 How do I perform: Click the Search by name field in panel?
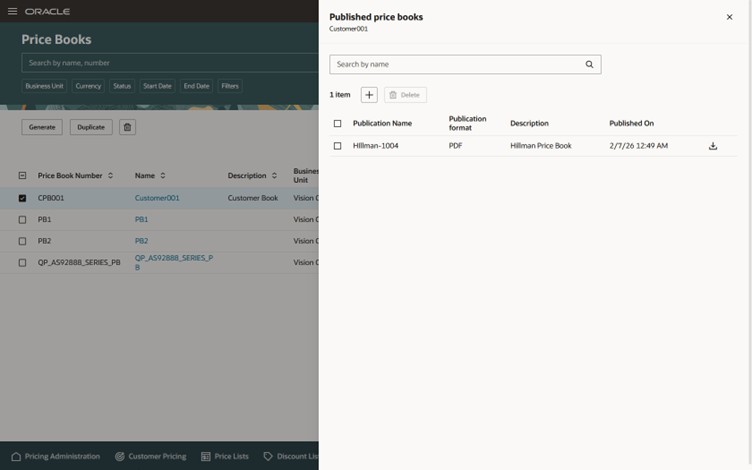pos(458,64)
